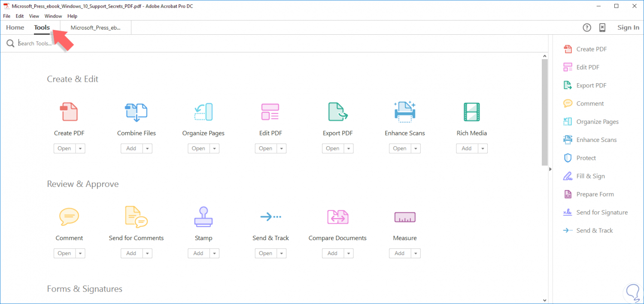The image size is (644, 304).
Task: Click the Add button under Stamp
Action: (198, 253)
